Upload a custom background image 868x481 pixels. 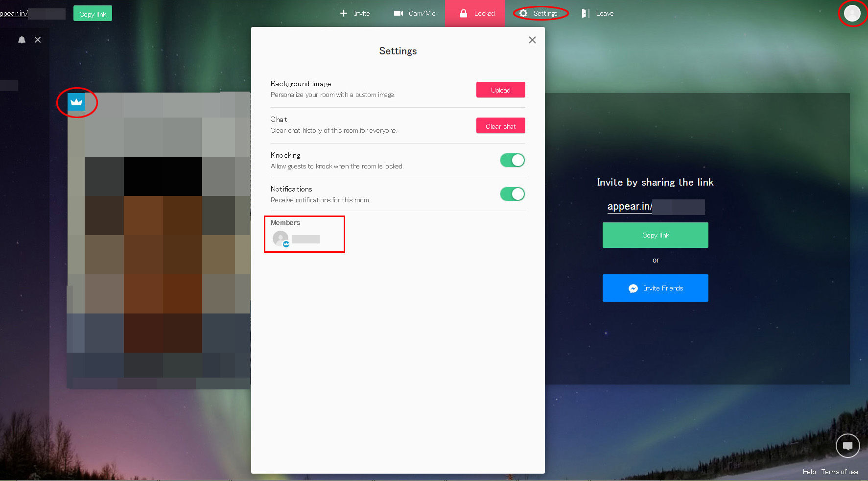[x=500, y=90]
